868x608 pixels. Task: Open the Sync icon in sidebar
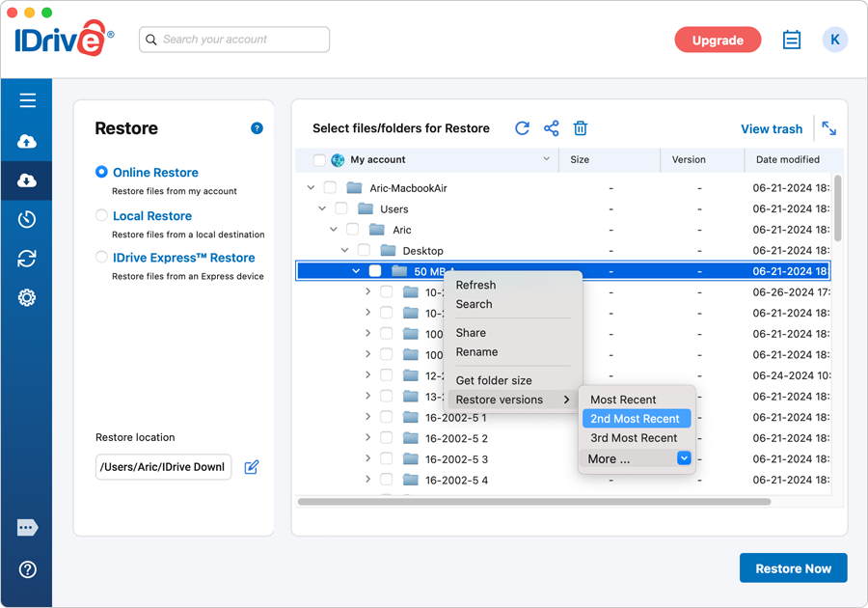(x=27, y=259)
